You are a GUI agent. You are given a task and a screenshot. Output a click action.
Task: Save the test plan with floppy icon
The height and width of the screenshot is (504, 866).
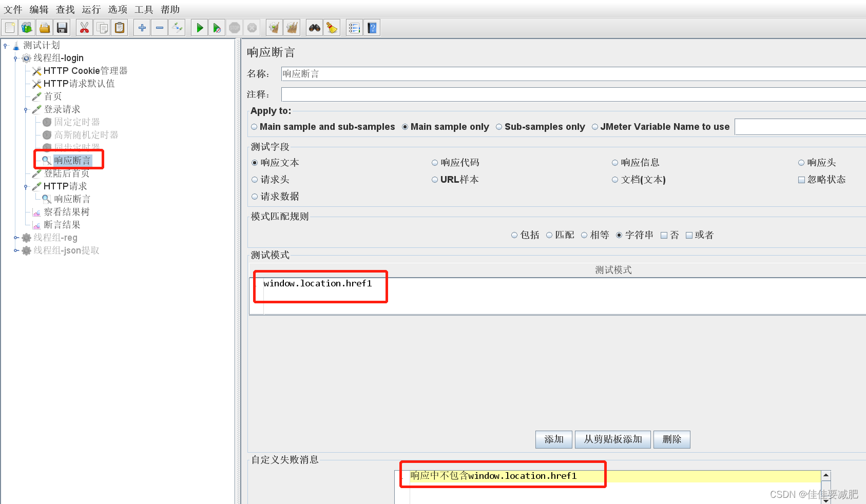[x=62, y=28]
